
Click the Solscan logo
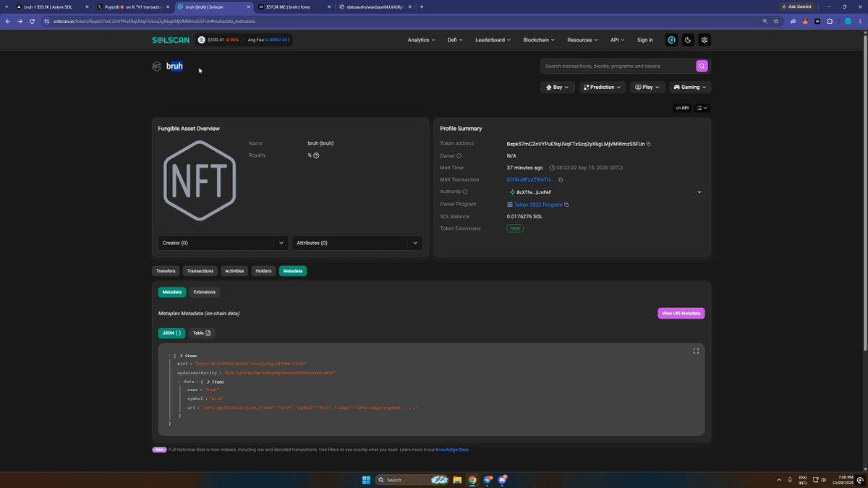pyautogui.click(x=171, y=40)
